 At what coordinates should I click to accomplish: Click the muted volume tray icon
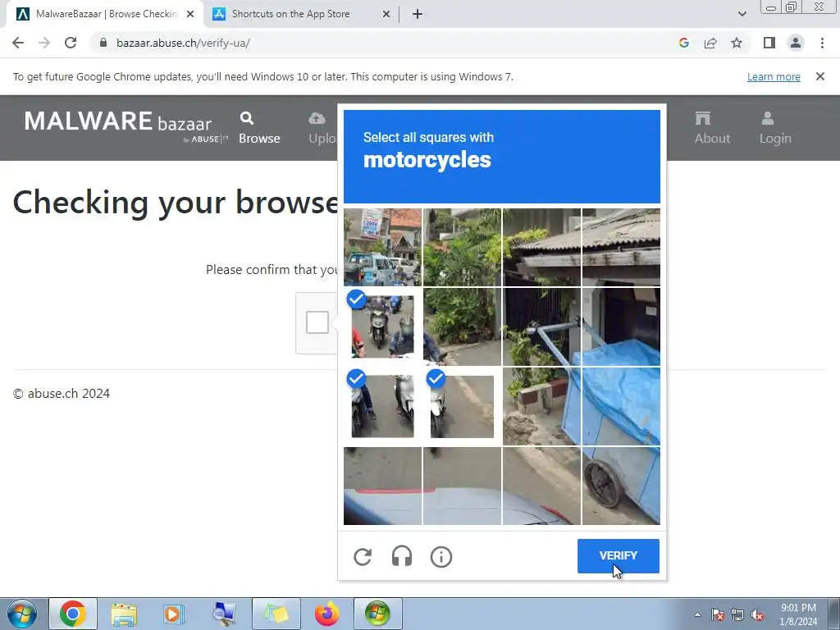click(x=757, y=614)
